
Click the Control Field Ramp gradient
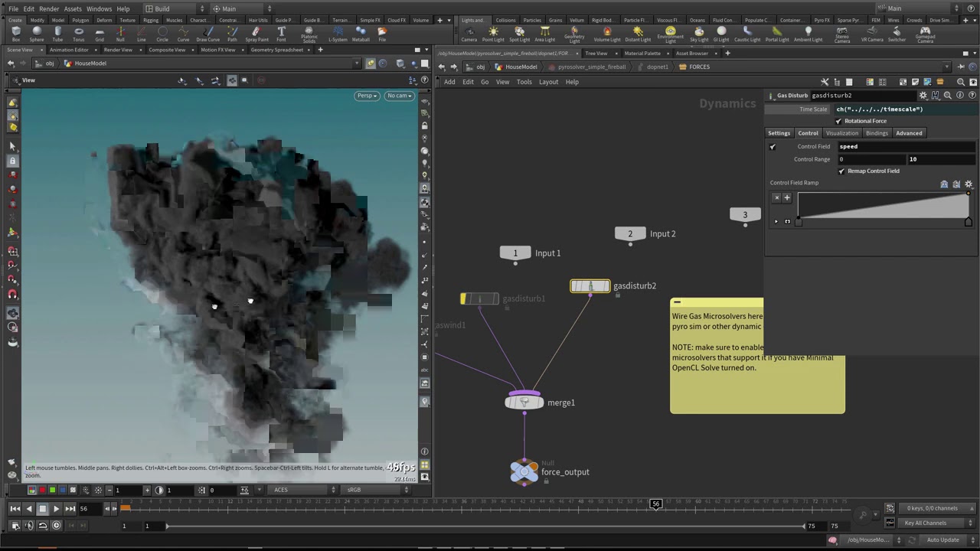coord(884,206)
